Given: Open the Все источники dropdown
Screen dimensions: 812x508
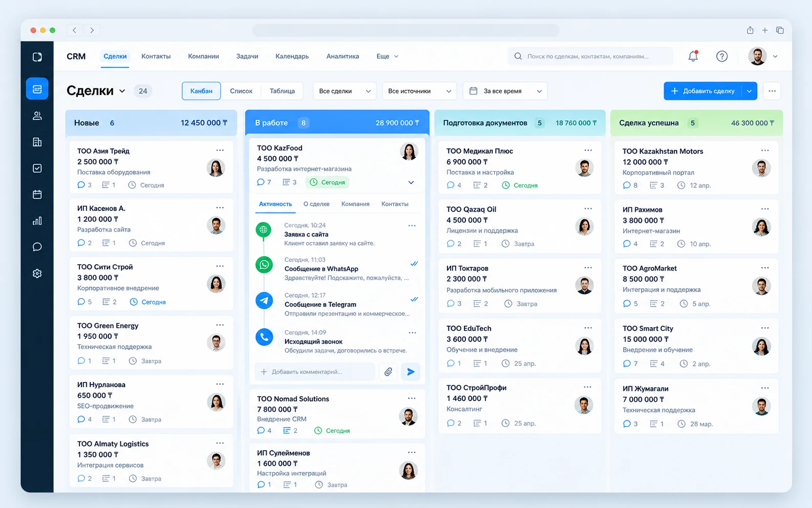Looking at the screenshot, I should point(419,91).
